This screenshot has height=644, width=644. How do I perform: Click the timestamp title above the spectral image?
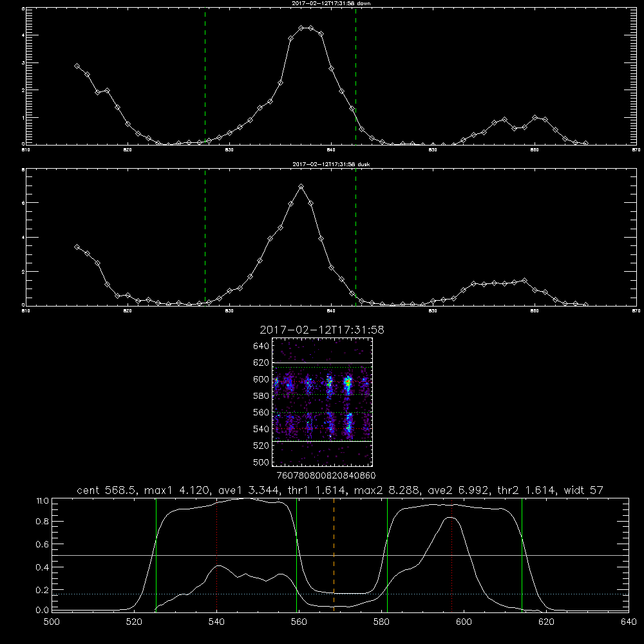pos(322,330)
